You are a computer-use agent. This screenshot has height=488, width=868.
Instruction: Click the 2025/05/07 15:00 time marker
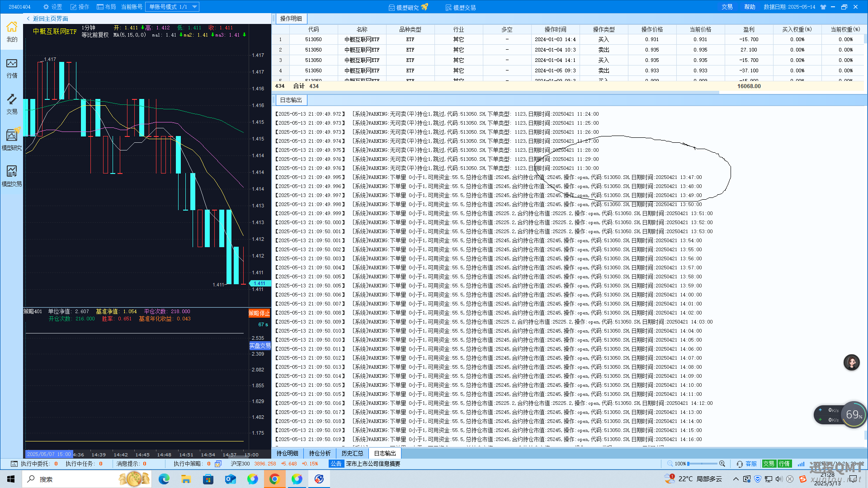coord(49,454)
